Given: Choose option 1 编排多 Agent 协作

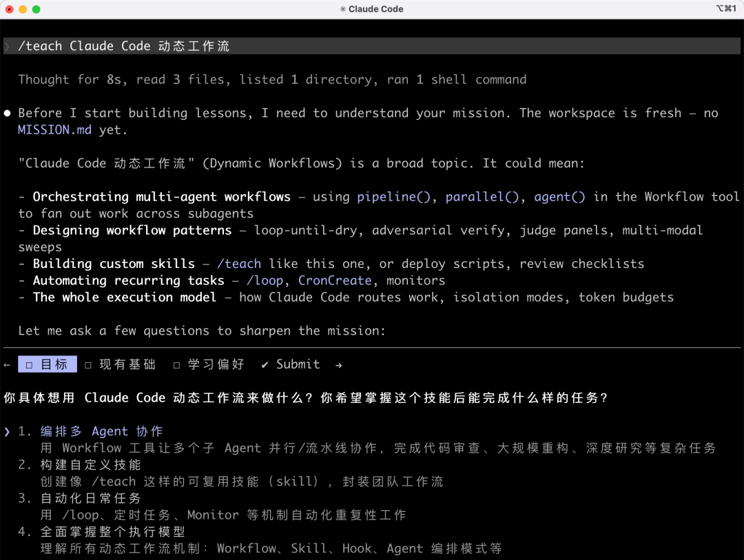Looking at the screenshot, I should 101,431.
